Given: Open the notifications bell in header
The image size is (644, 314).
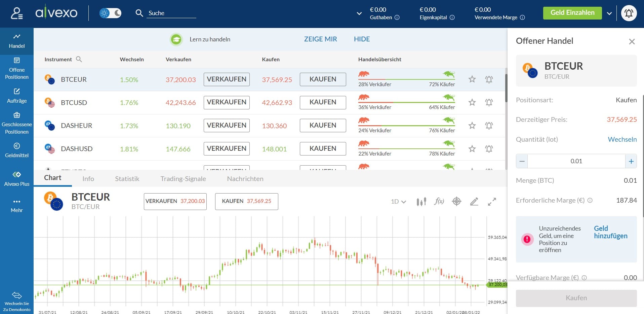Looking at the screenshot, I should coord(629,13).
